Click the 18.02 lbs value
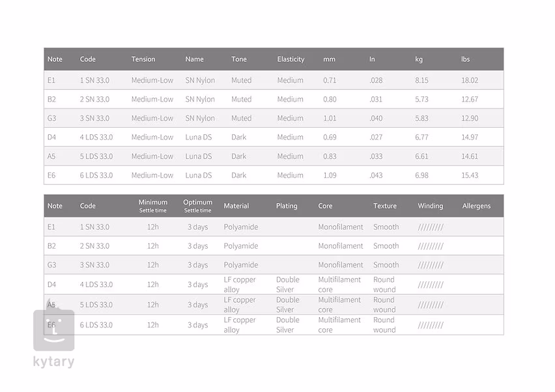555x392 pixels. 470,81
